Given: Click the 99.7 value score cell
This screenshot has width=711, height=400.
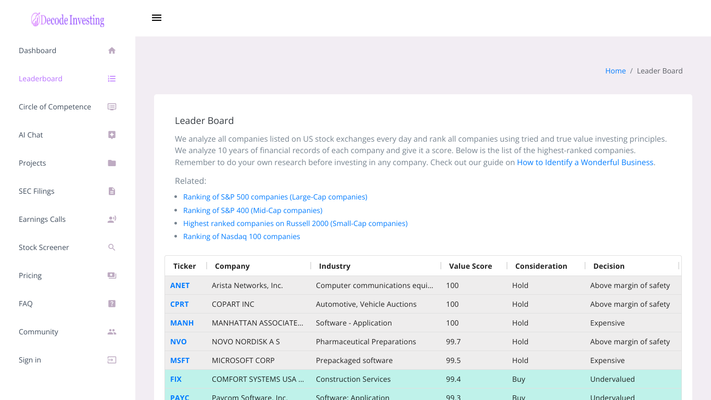Looking at the screenshot, I should 453,341.
